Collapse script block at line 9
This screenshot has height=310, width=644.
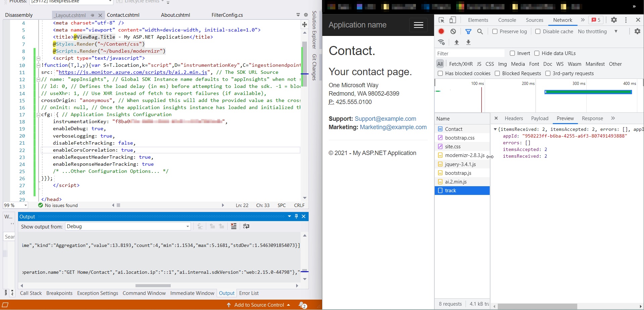pyautogui.click(x=38, y=58)
